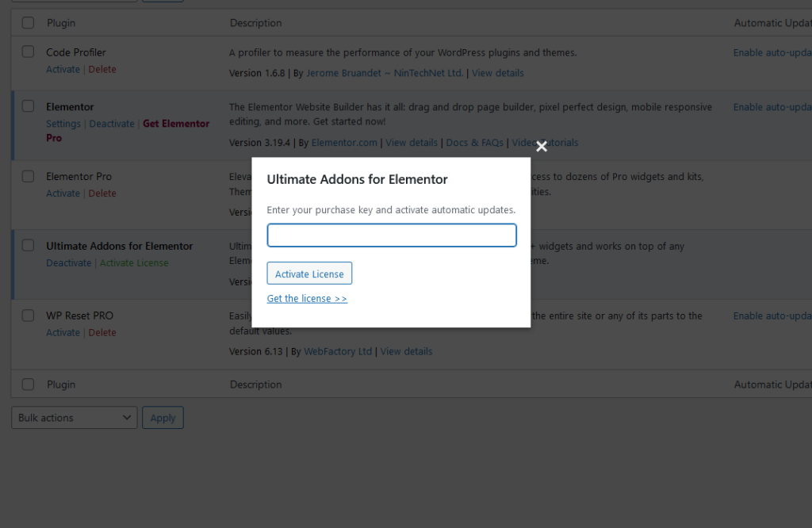
Task: Check the Elementor plugin checkbox
Action: coord(28,106)
